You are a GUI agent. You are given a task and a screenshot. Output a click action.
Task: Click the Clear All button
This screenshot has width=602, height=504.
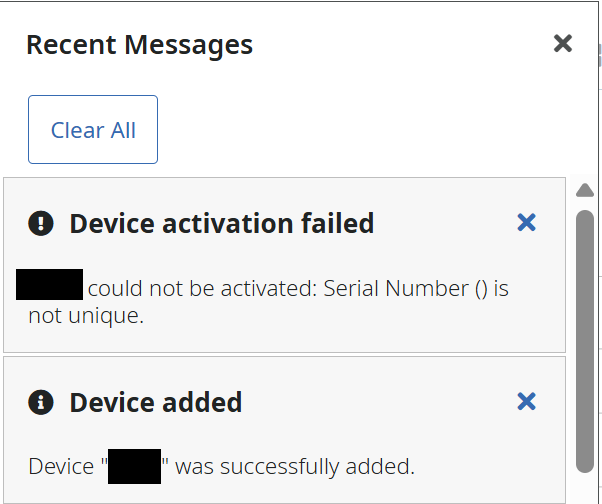pyautogui.click(x=93, y=130)
